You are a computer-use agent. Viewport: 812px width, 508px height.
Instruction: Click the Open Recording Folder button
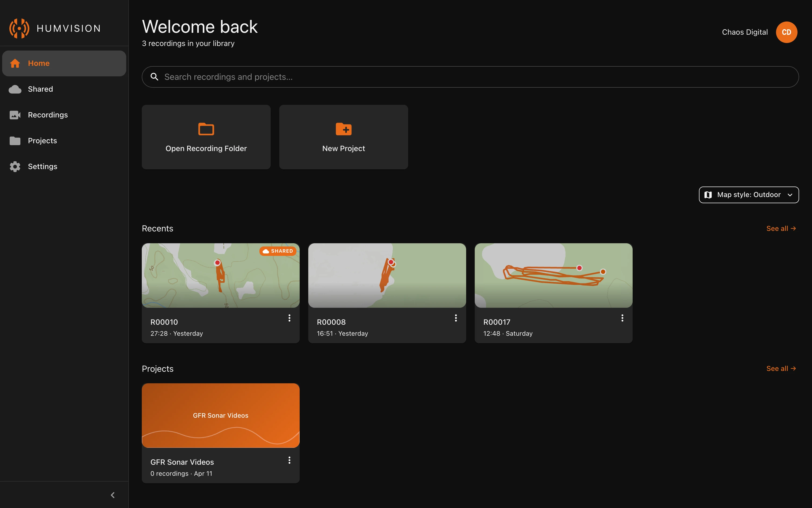click(206, 137)
